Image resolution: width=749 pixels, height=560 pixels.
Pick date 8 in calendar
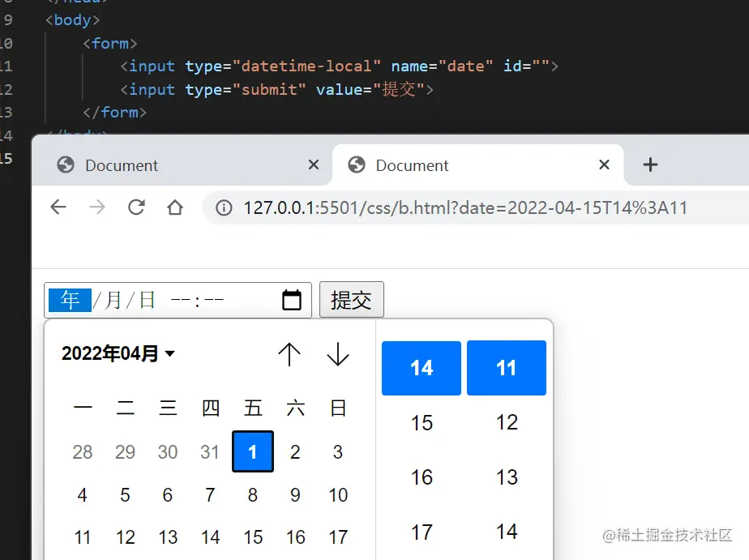253,494
